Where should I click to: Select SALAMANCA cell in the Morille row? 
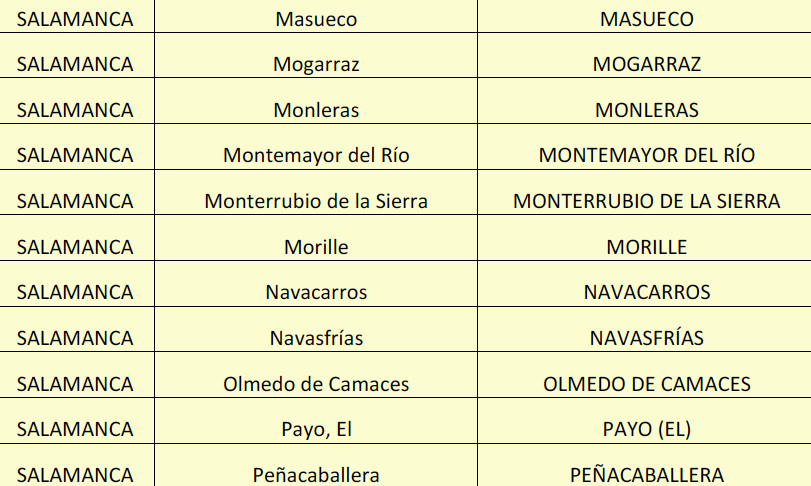(x=75, y=247)
